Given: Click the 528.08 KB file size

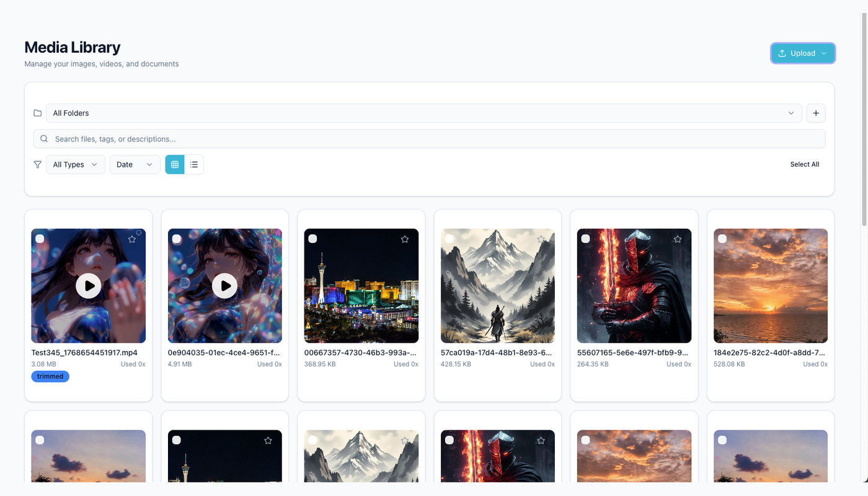Looking at the screenshot, I should click(729, 364).
